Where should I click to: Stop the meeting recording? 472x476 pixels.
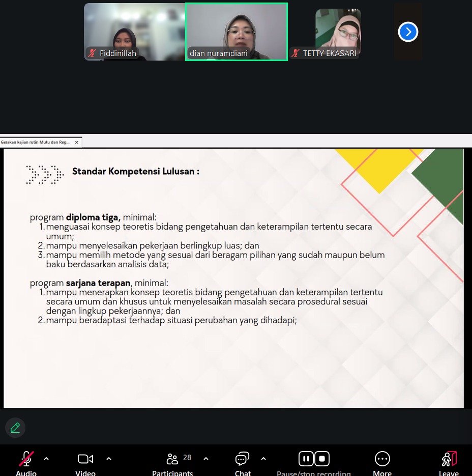(322, 459)
